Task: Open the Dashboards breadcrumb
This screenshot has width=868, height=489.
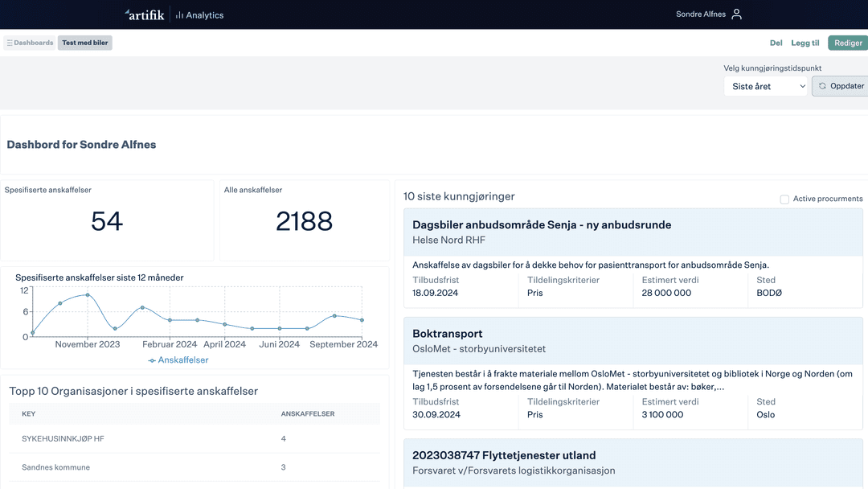Action: click(30, 43)
